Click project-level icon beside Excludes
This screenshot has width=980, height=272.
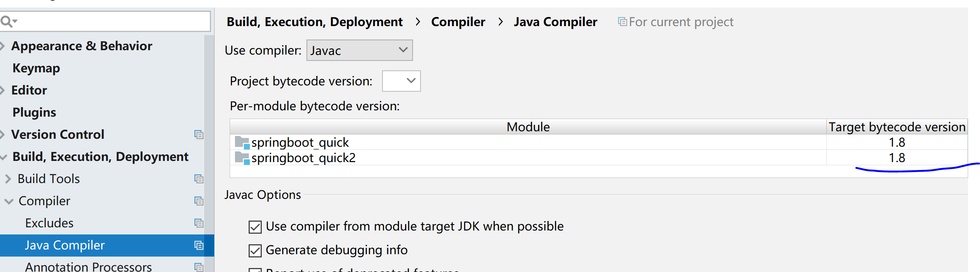point(199,223)
